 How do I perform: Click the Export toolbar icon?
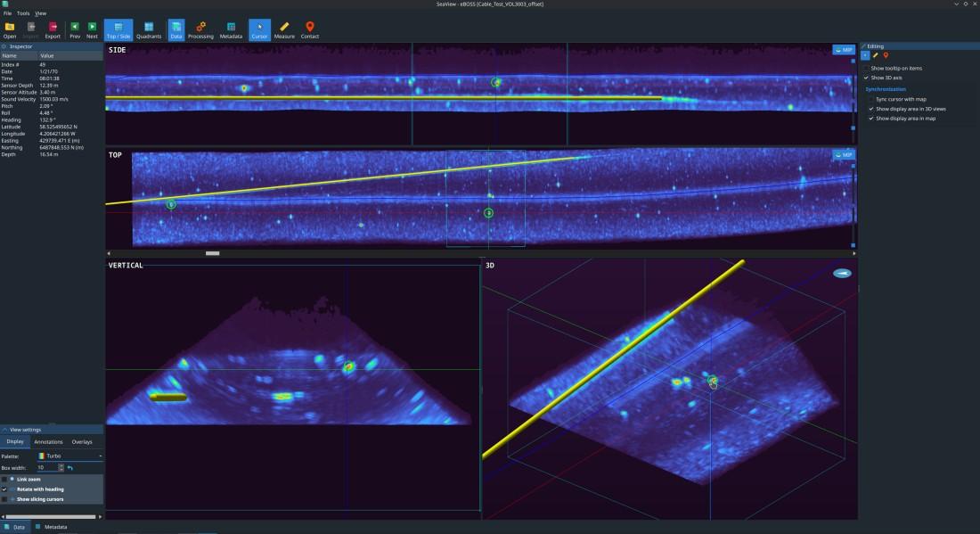pyautogui.click(x=53, y=30)
